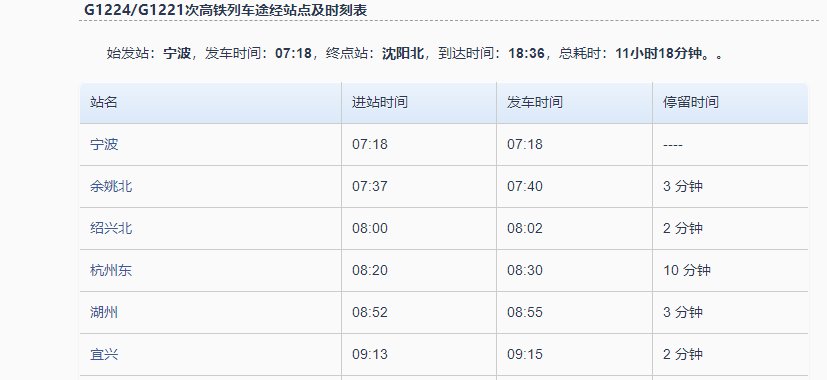Screen dimensions: 827x380
Task: Open the 宁波 station link
Action: point(104,145)
